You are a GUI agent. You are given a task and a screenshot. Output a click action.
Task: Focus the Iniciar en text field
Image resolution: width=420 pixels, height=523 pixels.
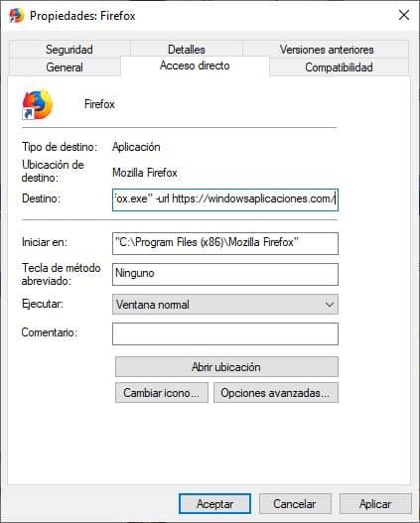(225, 243)
